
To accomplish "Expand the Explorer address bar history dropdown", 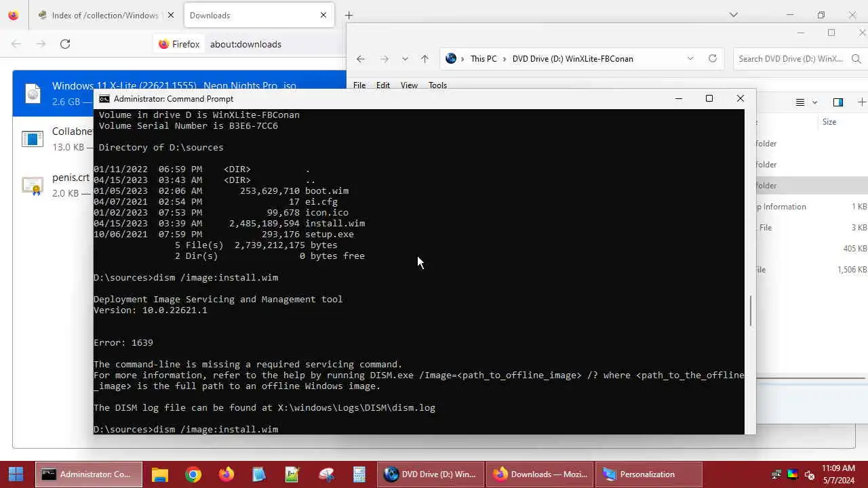I will 690,59.
